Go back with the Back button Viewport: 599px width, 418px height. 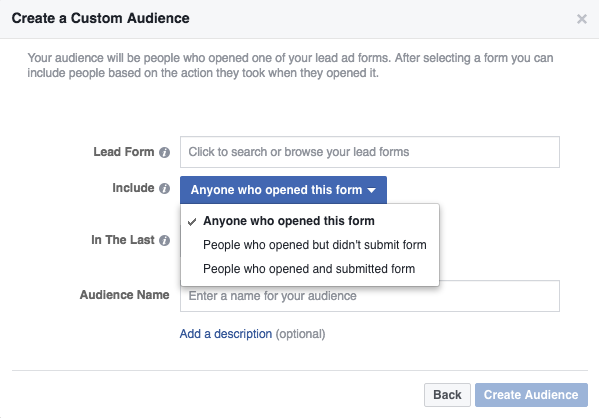(447, 395)
